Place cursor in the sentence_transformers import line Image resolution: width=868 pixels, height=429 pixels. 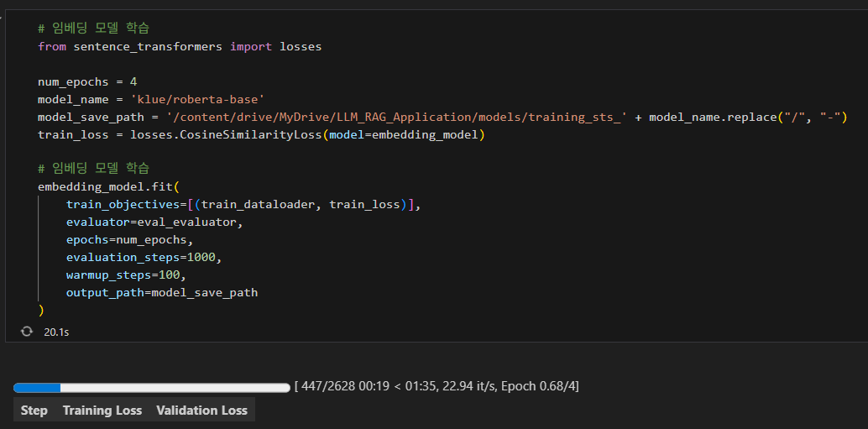[x=180, y=46]
